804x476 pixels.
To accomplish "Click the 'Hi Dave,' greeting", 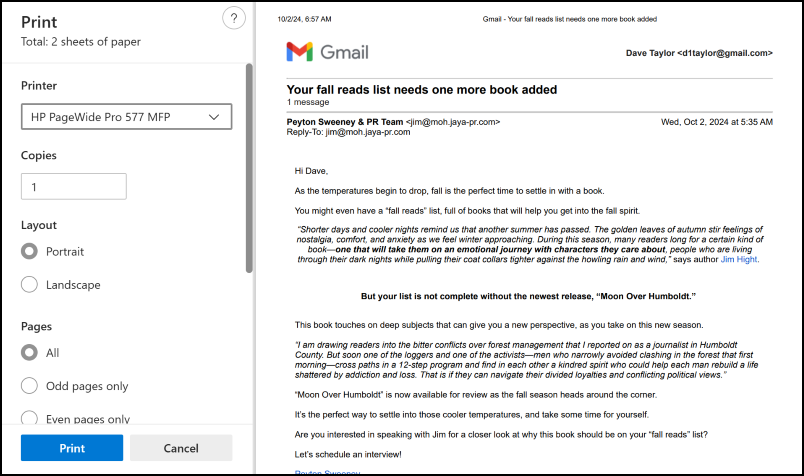I will point(311,171).
